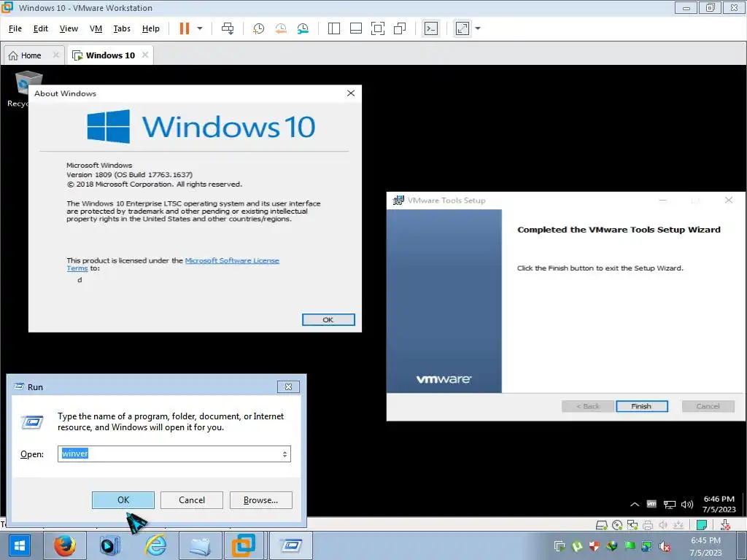Image resolution: width=747 pixels, height=560 pixels.
Task: Select the Recycle Bin desktop icon
Action: coord(23,89)
